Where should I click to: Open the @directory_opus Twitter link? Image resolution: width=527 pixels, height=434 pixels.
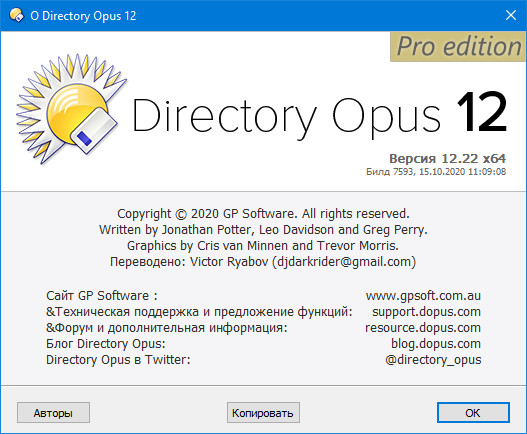(x=433, y=360)
